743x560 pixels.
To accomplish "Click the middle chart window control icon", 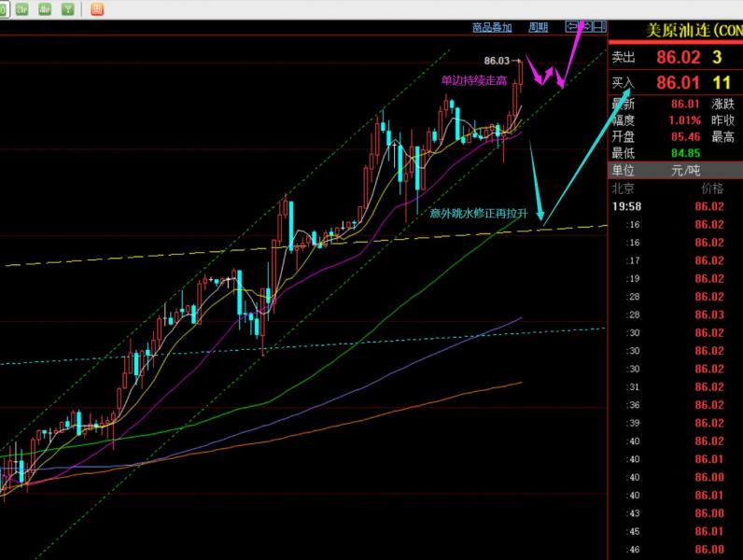I will pos(585,27).
